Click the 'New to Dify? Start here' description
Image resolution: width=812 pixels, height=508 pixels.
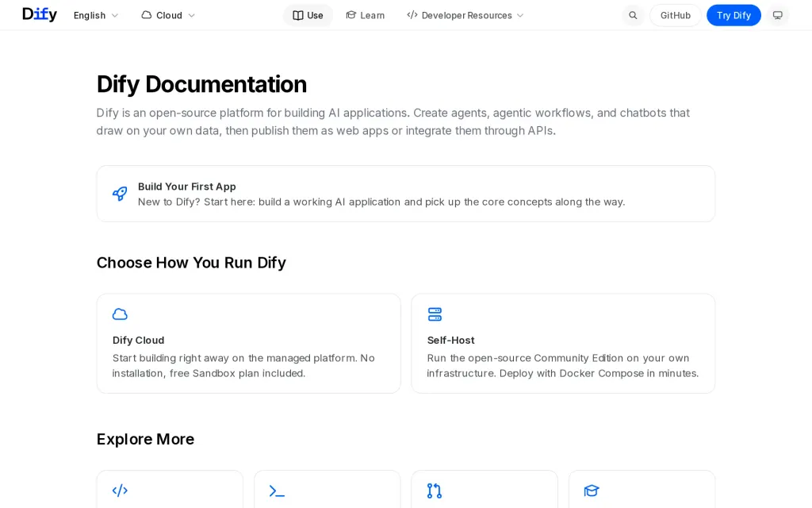(x=381, y=202)
